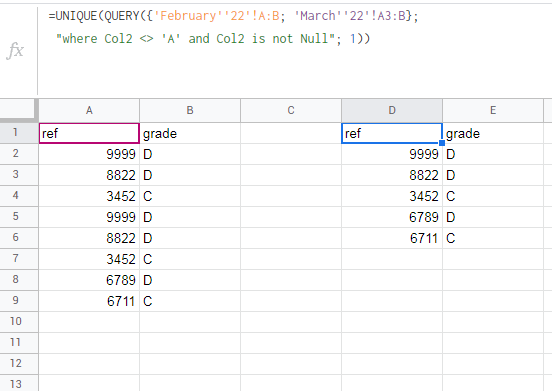This screenshot has height=391, width=552.
Task: Select row 12 header
Action: point(19,364)
